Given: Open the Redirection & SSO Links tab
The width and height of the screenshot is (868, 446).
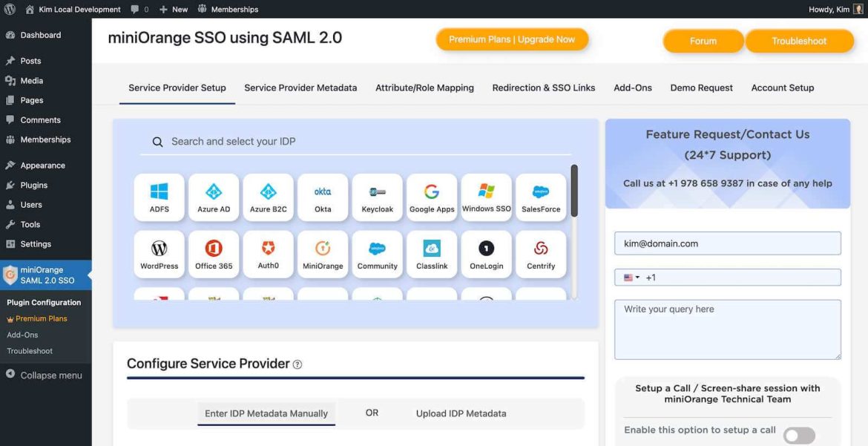Looking at the screenshot, I should pyautogui.click(x=544, y=88).
